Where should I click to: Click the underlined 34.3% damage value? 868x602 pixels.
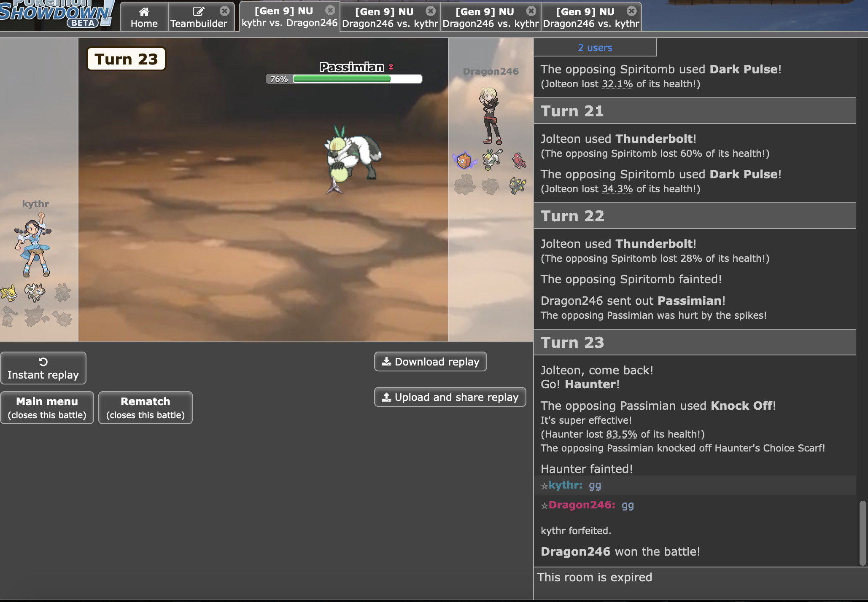[x=617, y=189]
